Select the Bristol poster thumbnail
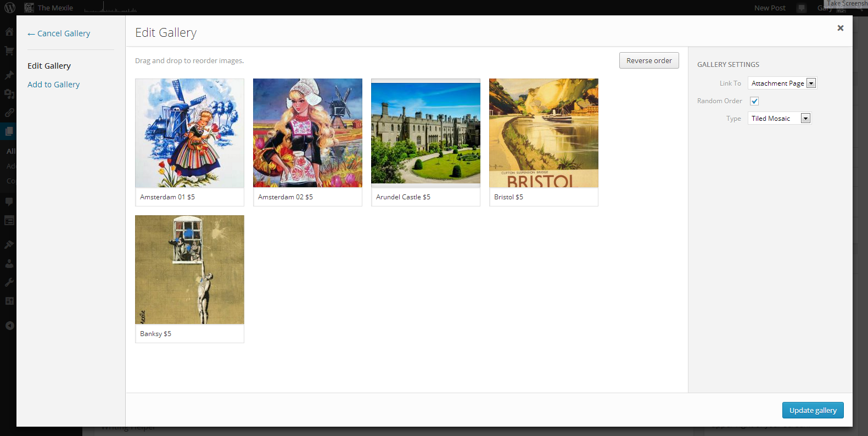The width and height of the screenshot is (868, 436). coord(544,133)
